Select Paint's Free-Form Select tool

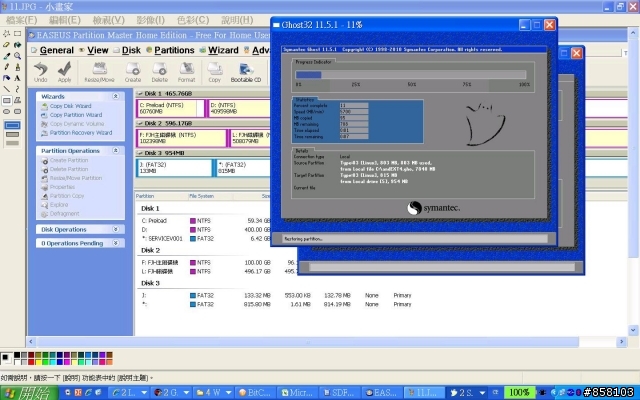(7, 33)
